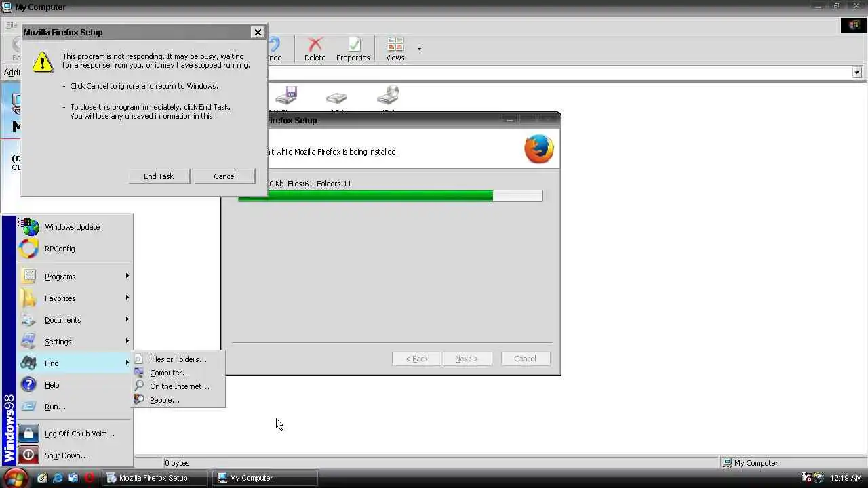Open Windows Update from the Start menu
Screen dimensions: 868x488
click(75, 227)
